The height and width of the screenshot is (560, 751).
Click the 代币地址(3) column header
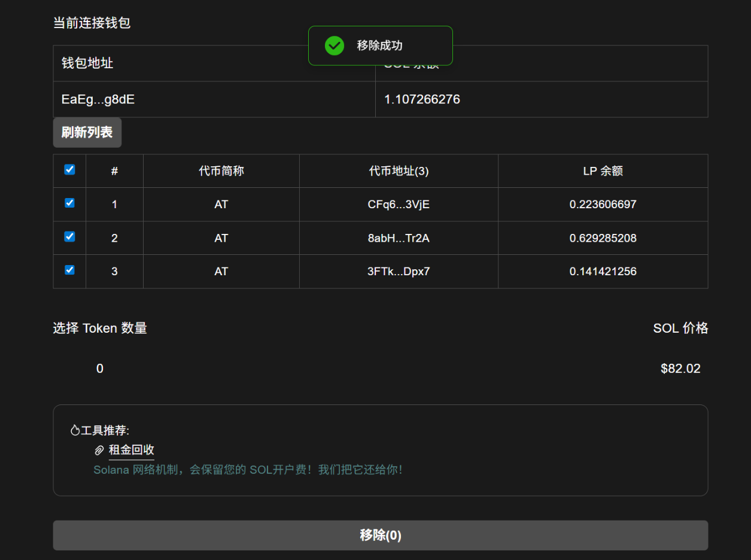click(x=398, y=170)
